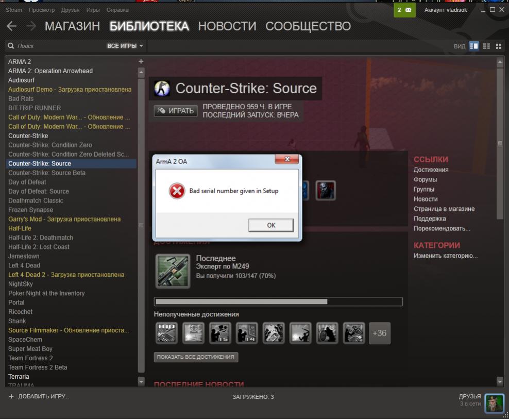The height and width of the screenshot is (420, 509).
Task: Click ДОБАВИТЬ ИГРУ... at the bottom
Action: 43,396
